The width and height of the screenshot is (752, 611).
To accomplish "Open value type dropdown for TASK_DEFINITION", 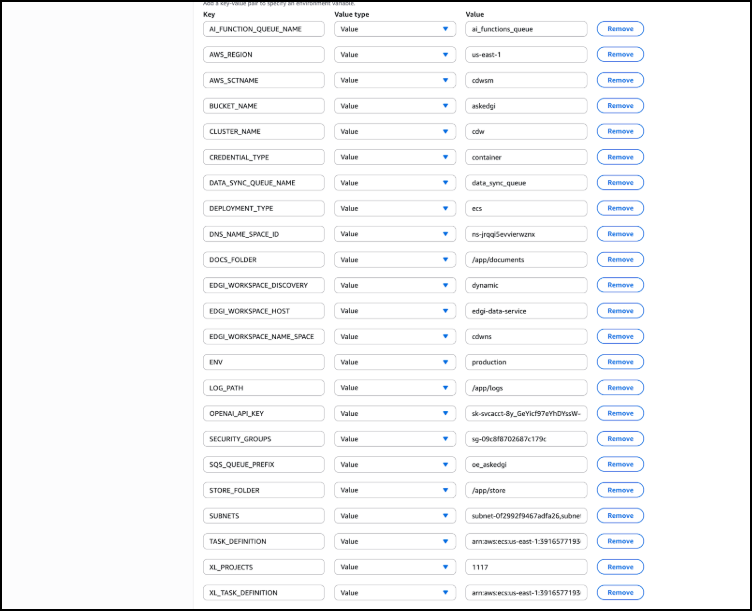I will (395, 541).
